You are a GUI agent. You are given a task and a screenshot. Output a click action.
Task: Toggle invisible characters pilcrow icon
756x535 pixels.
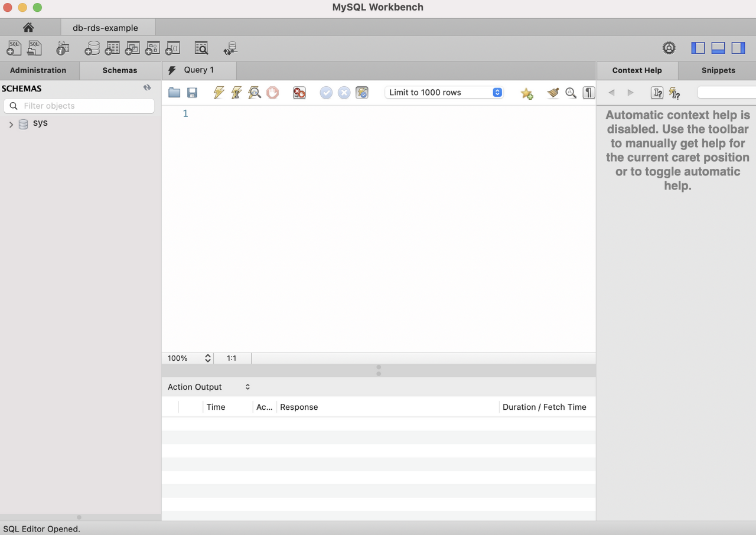(588, 93)
